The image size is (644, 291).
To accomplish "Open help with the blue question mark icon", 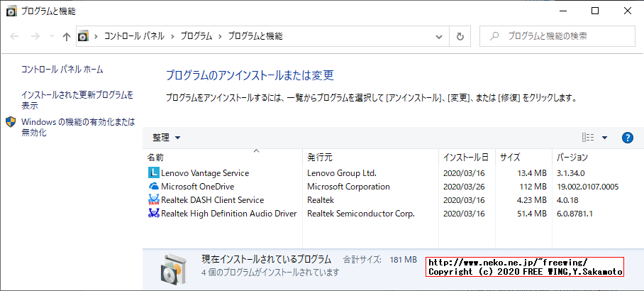I will (x=628, y=138).
